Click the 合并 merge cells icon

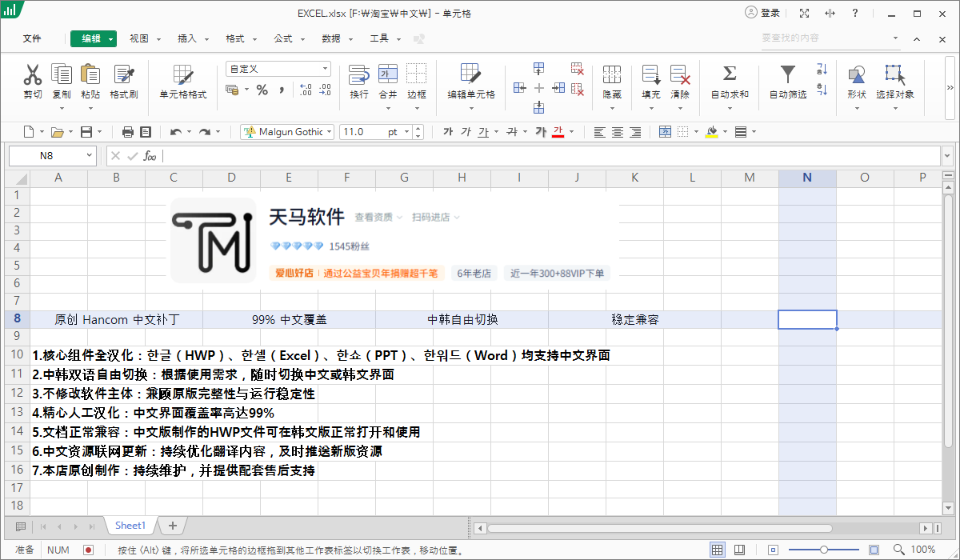point(388,74)
